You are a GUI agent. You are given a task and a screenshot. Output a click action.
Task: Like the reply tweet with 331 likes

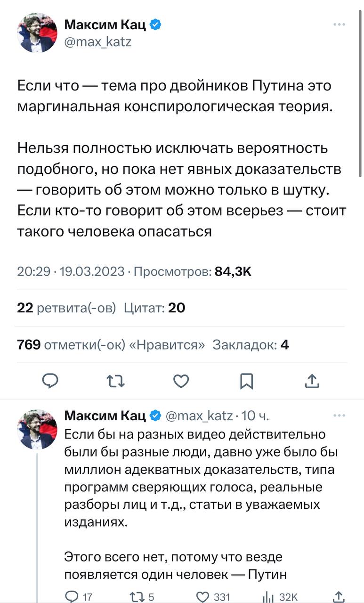203,597
